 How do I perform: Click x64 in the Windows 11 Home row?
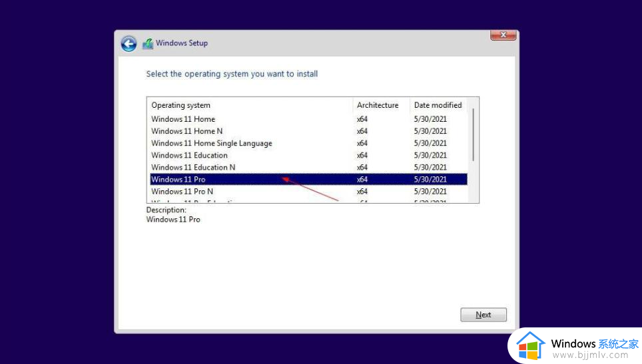click(362, 119)
